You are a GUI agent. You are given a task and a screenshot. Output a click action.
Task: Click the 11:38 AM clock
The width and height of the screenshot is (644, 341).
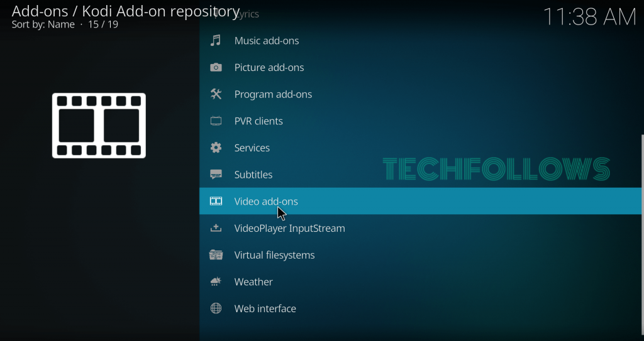[x=589, y=17]
